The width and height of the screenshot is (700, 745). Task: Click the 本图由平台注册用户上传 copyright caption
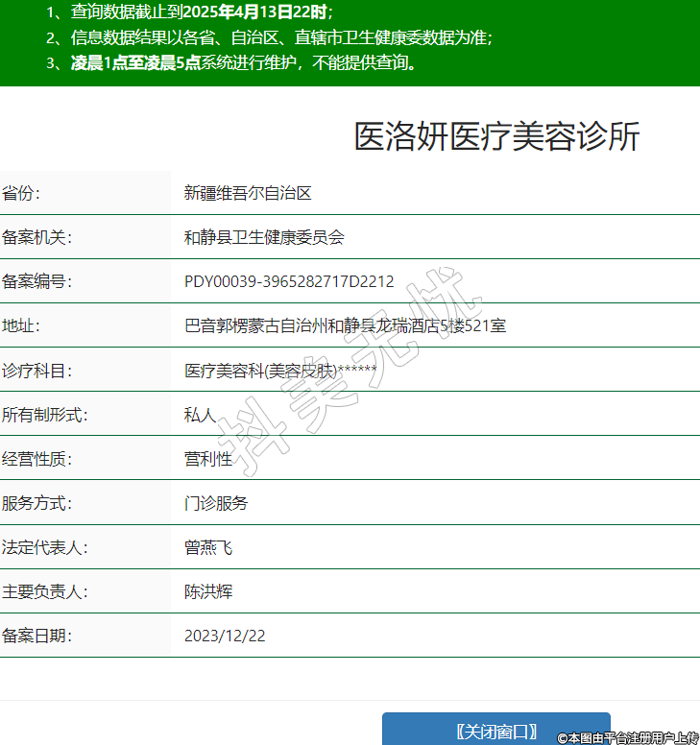tap(627, 737)
